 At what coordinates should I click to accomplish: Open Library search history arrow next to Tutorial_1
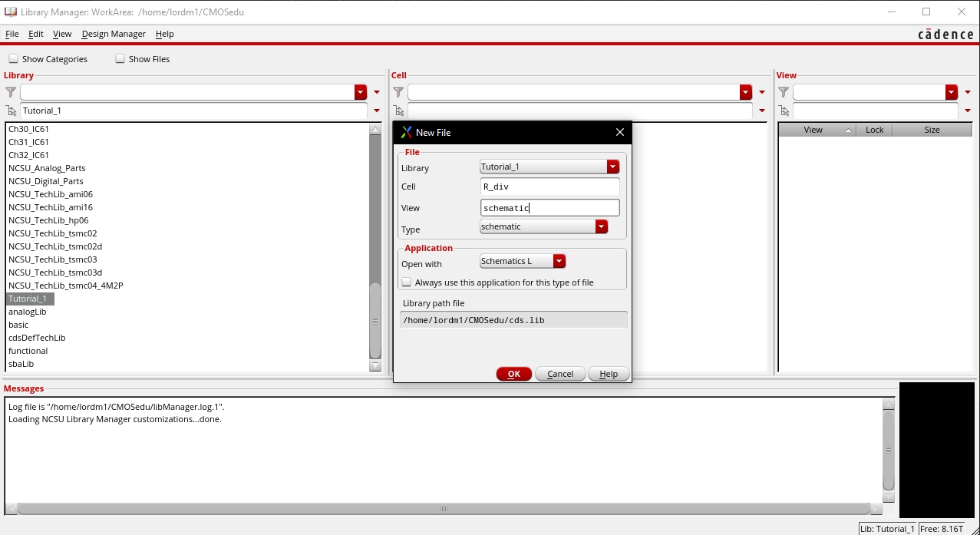(x=377, y=111)
